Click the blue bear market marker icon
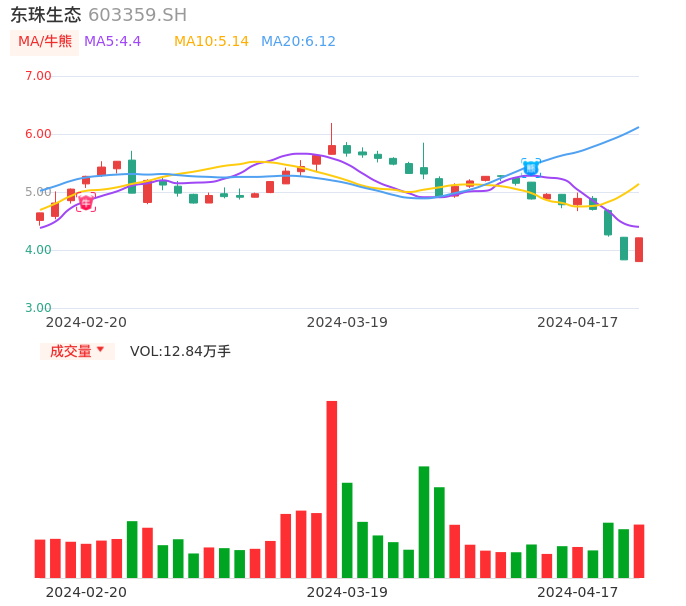The width and height of the screenshot is (686, 606). pos(531,168)
